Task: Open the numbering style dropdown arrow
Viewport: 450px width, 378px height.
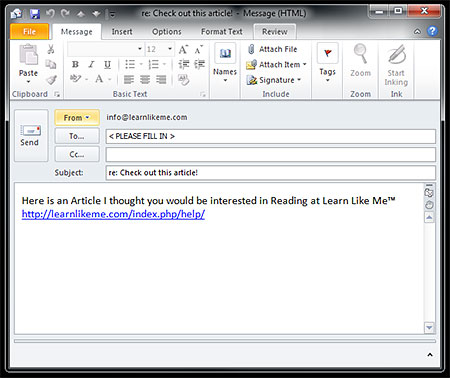Action: 164,64
